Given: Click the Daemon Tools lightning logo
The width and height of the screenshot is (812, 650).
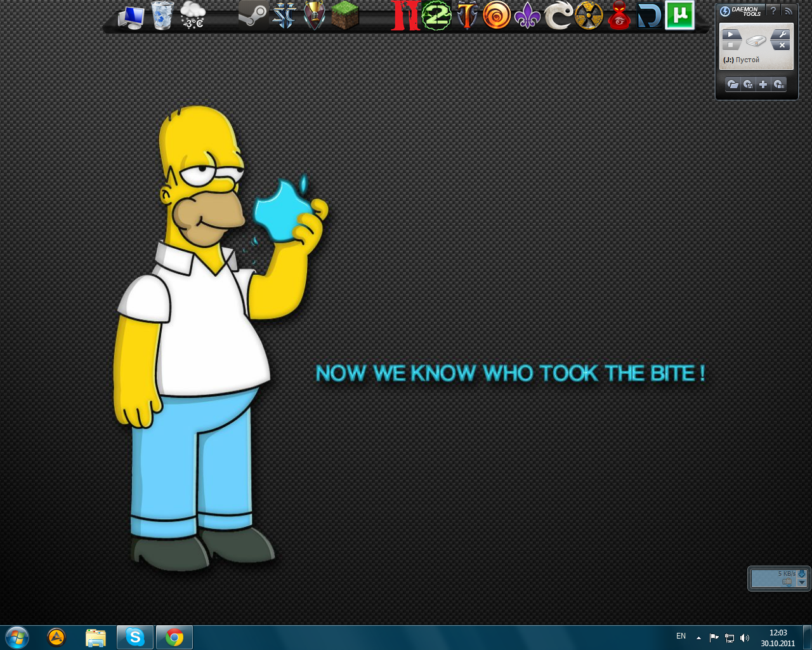Looking at the screenshot, I should point(725,11).
